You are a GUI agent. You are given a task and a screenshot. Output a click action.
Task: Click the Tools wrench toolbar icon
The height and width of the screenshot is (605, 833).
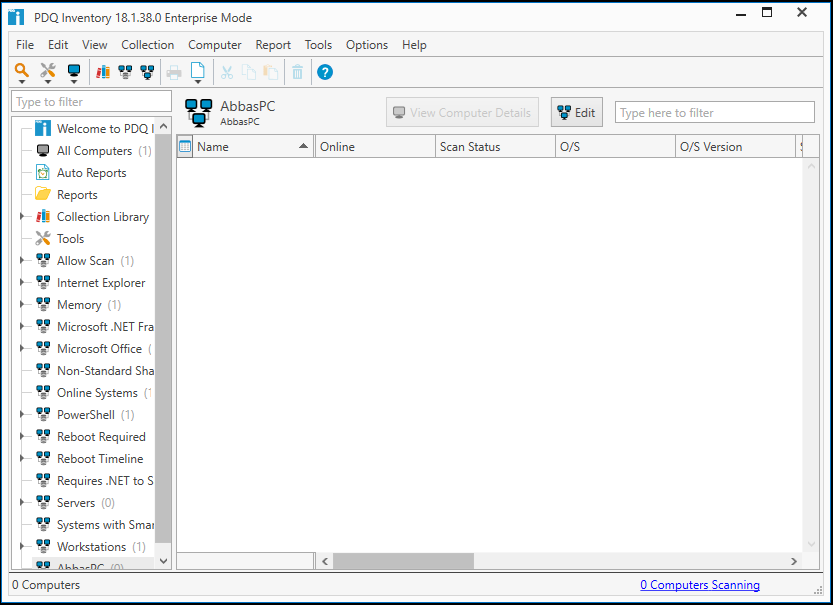[x=48, y=70]
